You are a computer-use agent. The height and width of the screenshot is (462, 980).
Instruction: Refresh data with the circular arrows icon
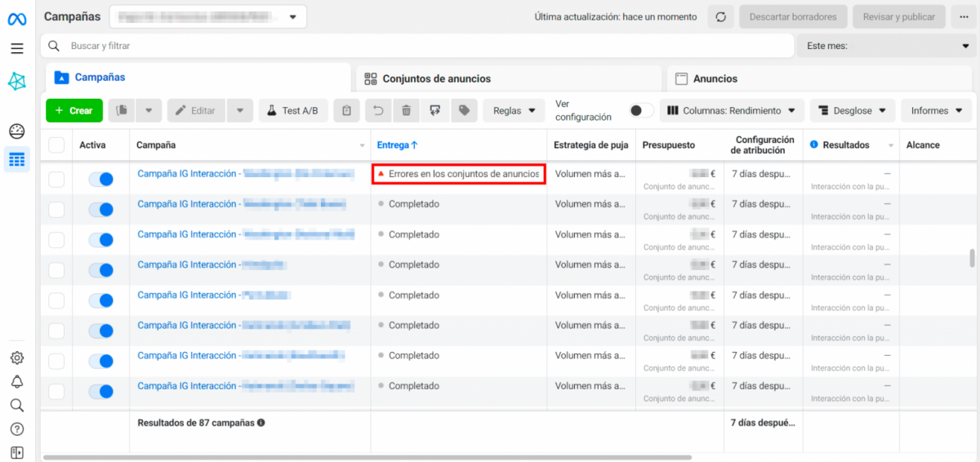pyautogui.click(x=720, y=17)
